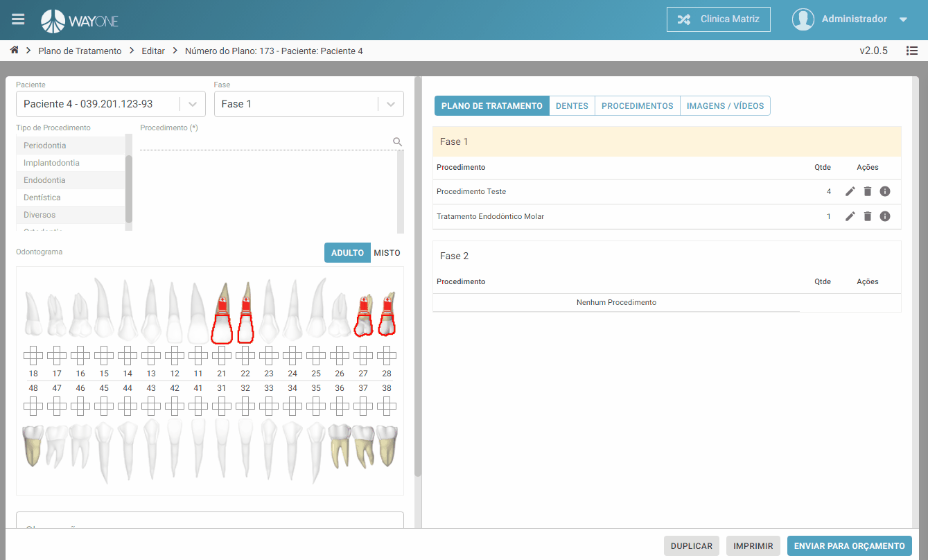The width and height of the screenshot is (928, 560).
Task: Select upper tooth 16 image
Action: click(80, 314)
